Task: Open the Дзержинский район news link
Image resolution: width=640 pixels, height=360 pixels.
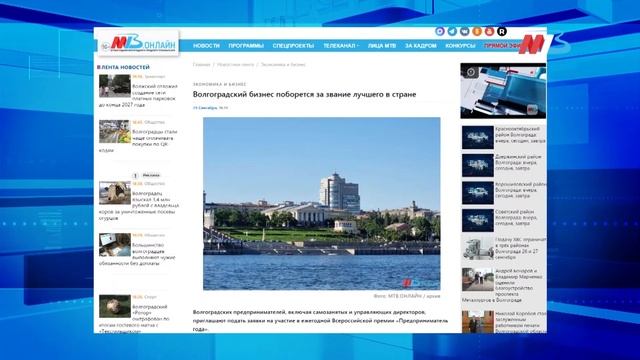Action: click(x=518, y=162)
